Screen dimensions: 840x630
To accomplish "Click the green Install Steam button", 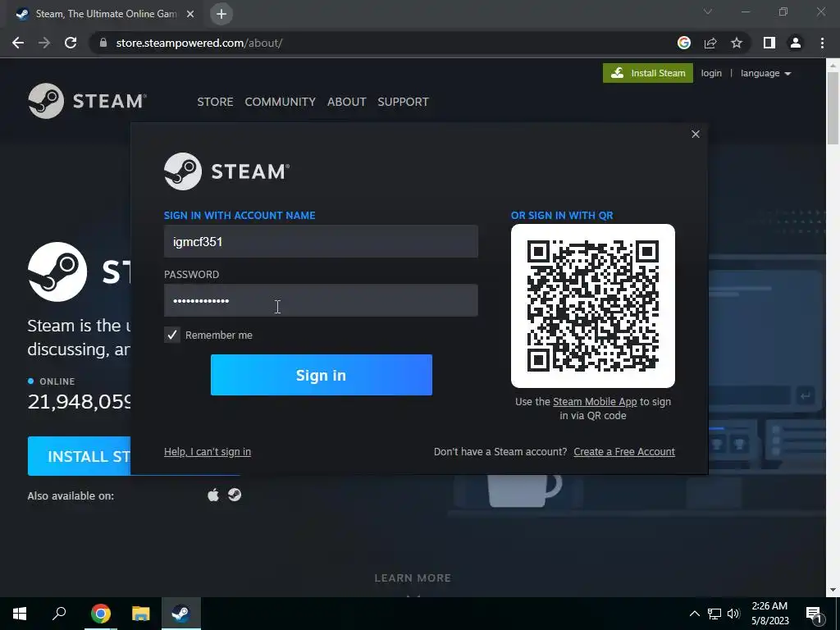I will pos(648,73).
